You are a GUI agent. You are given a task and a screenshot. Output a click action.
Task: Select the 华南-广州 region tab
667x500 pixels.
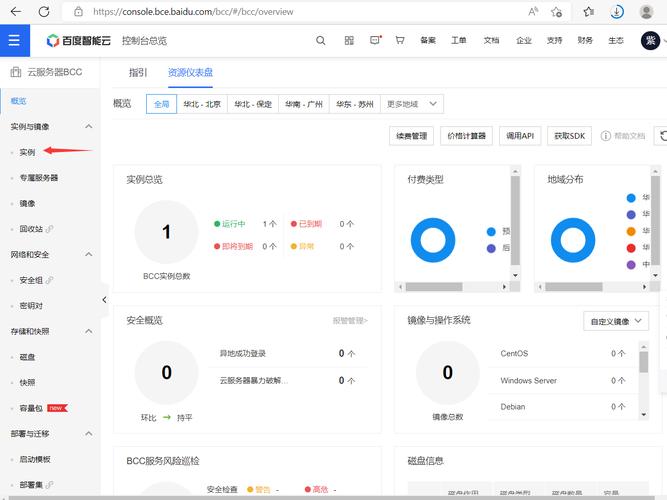pos(304,104)
